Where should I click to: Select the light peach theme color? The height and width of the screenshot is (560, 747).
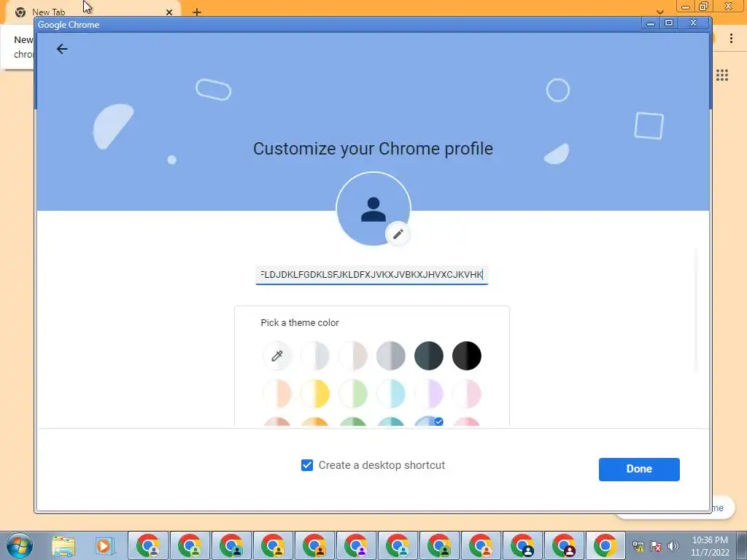point(276,394)
